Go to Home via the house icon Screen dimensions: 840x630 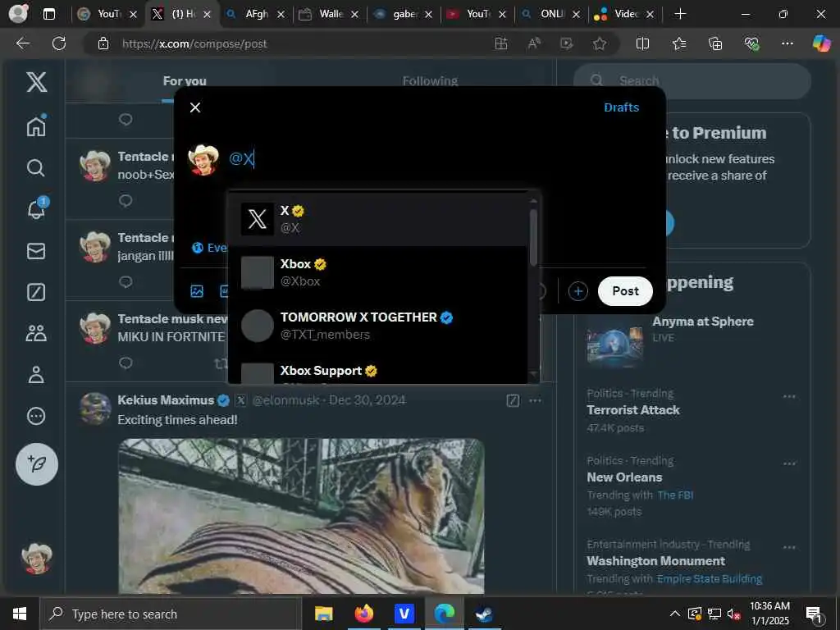(36, 126)
